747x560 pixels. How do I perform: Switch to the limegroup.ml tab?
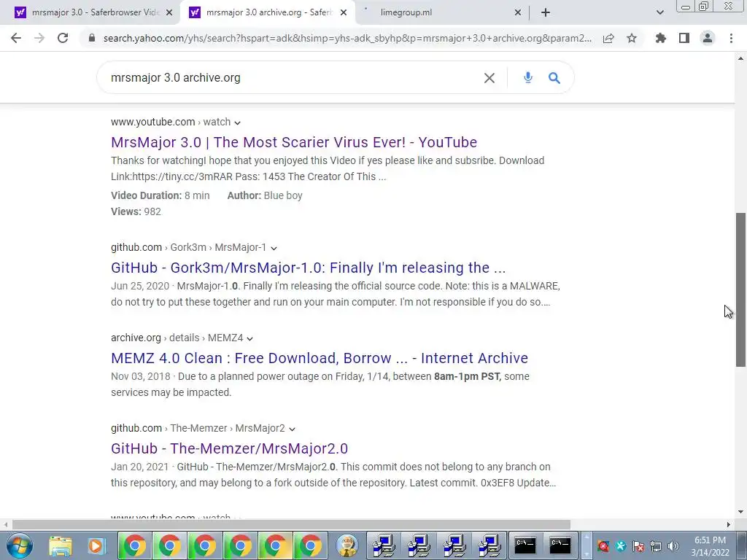click(x=443, y=12)
